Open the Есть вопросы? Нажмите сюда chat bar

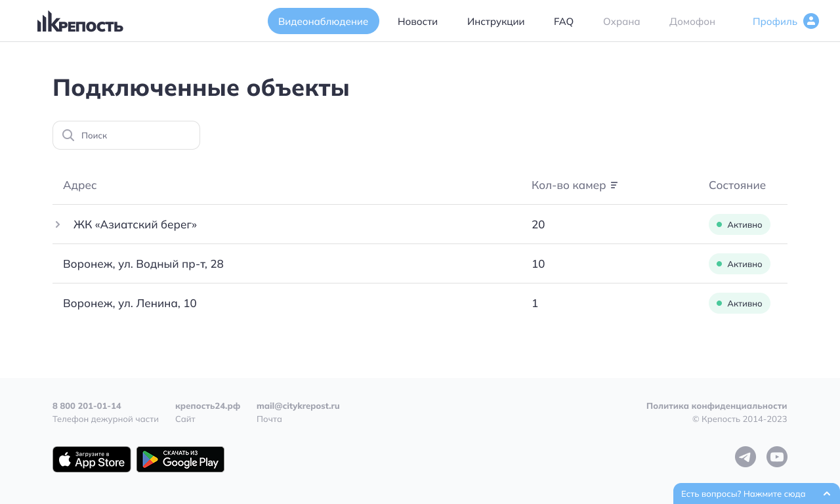coord(757,493)
